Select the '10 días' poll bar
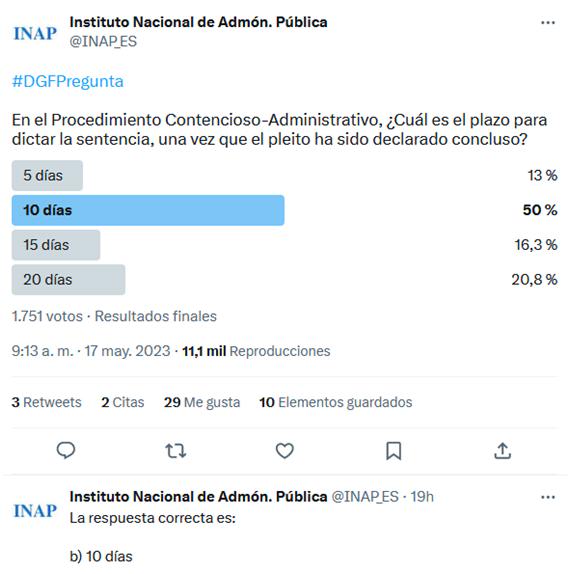This screenshot has width=570, height=574. [148, 210]
